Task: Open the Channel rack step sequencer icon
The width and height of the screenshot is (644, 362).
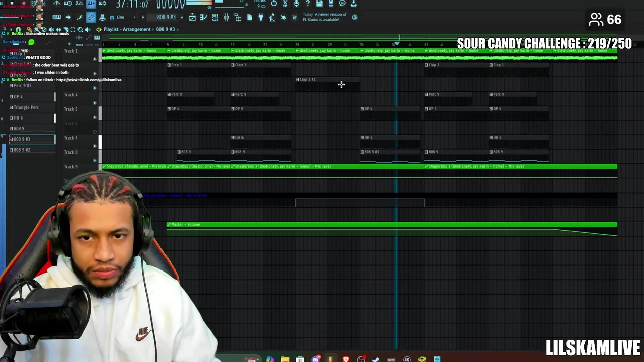Action: coord(215,17)
